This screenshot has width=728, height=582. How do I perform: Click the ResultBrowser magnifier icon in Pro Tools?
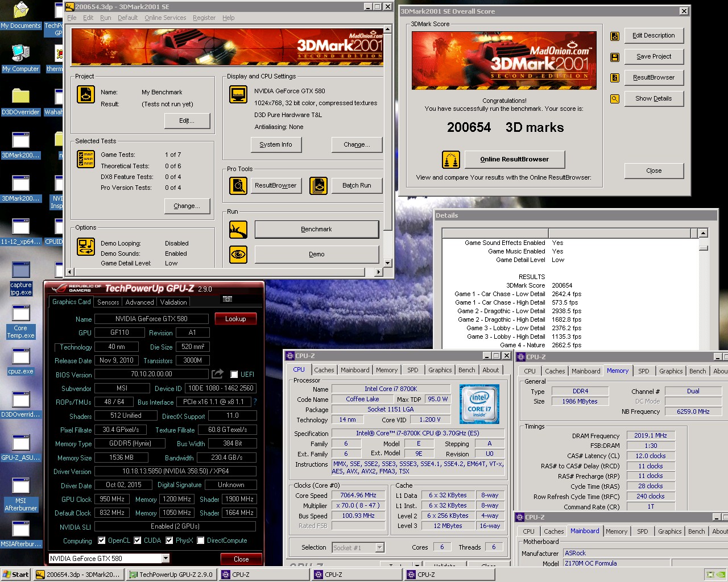238,185
